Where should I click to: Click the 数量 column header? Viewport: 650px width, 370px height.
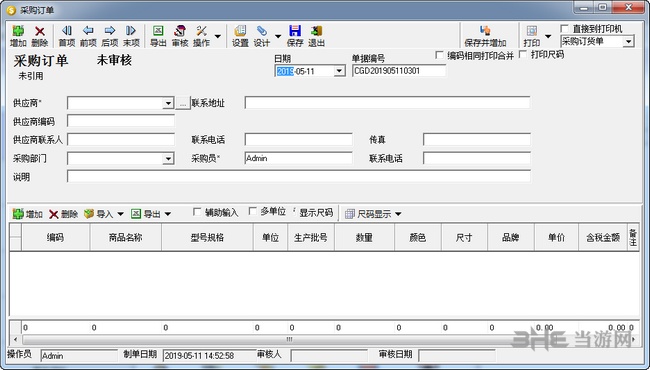tap(364, 237)
